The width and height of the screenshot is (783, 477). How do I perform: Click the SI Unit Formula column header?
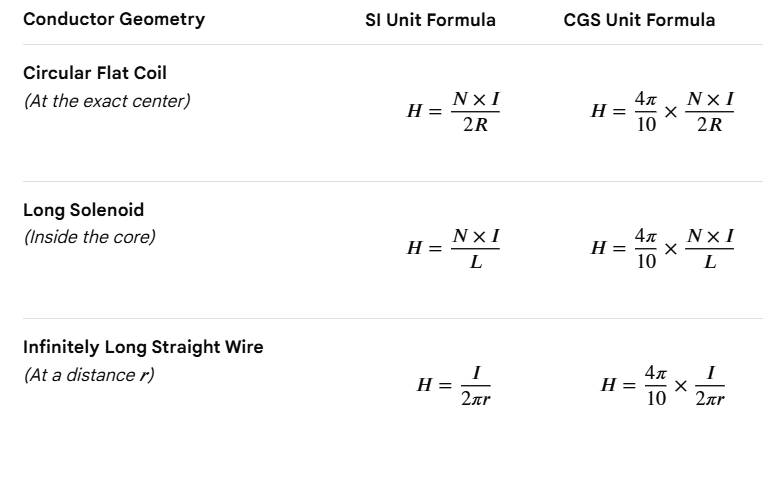coord(430,20)
